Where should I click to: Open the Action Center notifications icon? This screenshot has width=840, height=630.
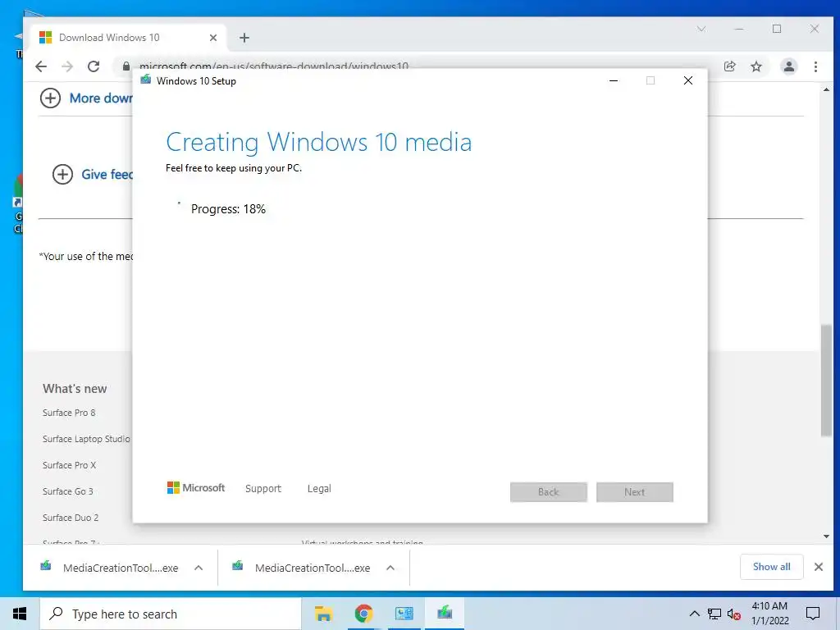[x=813, y=614]
